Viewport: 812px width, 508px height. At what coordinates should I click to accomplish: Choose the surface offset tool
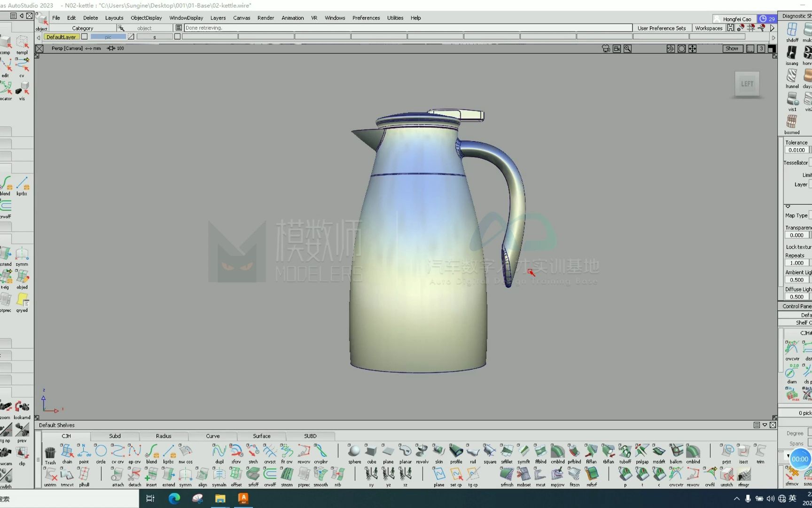click(253, 475)
